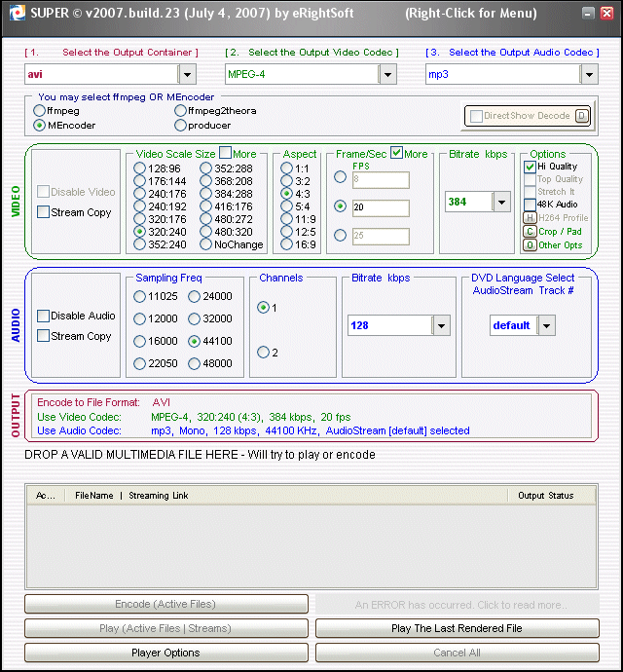Open the audio bitrate 128 dropdown
The height and width of the screenshot is (672, 623).
pos(441,325)
